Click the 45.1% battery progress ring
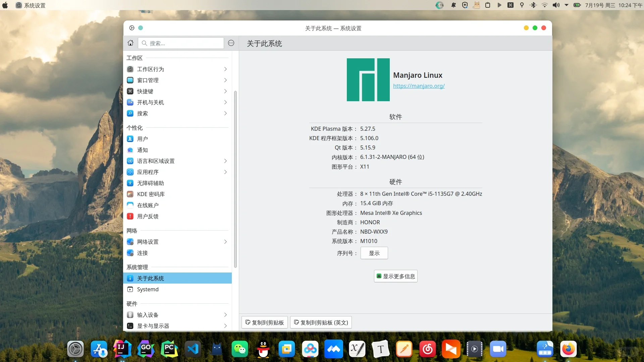The height and width of the screenshot is (362, 644). click(x=440, y=5)
